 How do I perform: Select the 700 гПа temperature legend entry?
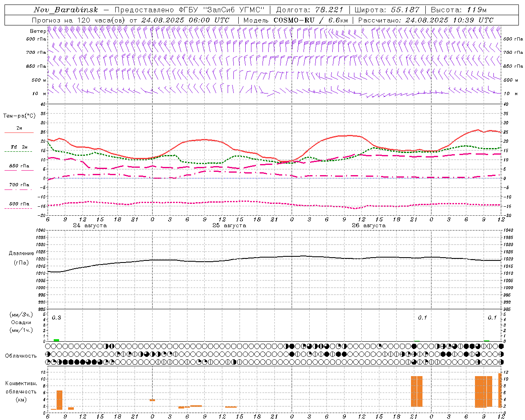[19, 185]
